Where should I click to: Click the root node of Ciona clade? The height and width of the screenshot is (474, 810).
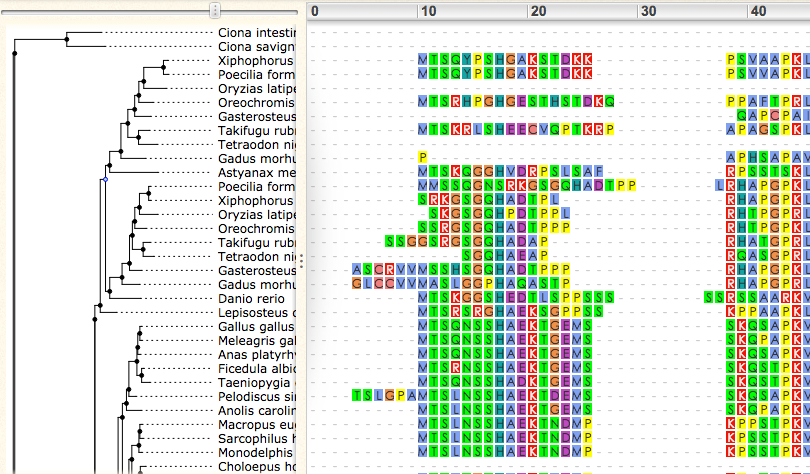(x=67, y=39)
